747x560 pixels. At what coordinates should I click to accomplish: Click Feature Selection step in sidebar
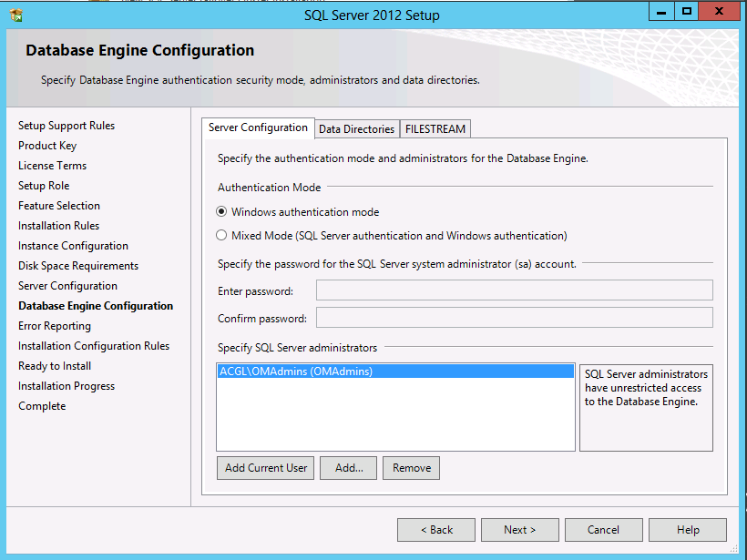[x=59, y=205]
